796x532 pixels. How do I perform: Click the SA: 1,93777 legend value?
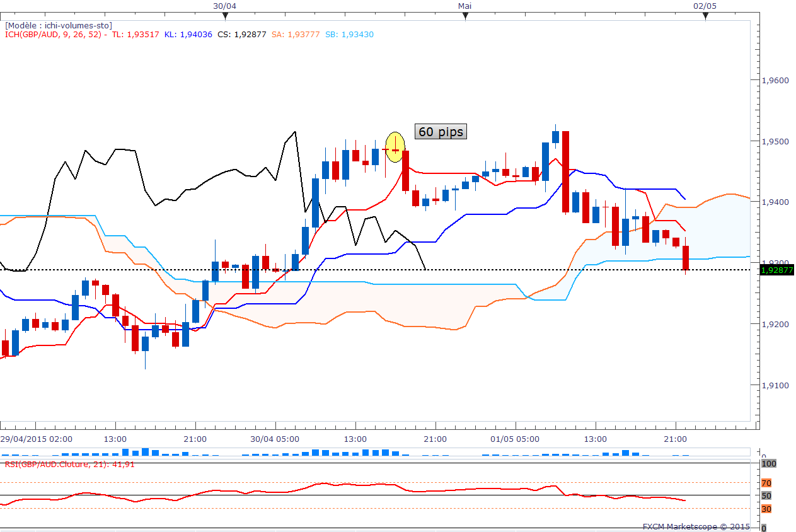click(x=296, y=35)
